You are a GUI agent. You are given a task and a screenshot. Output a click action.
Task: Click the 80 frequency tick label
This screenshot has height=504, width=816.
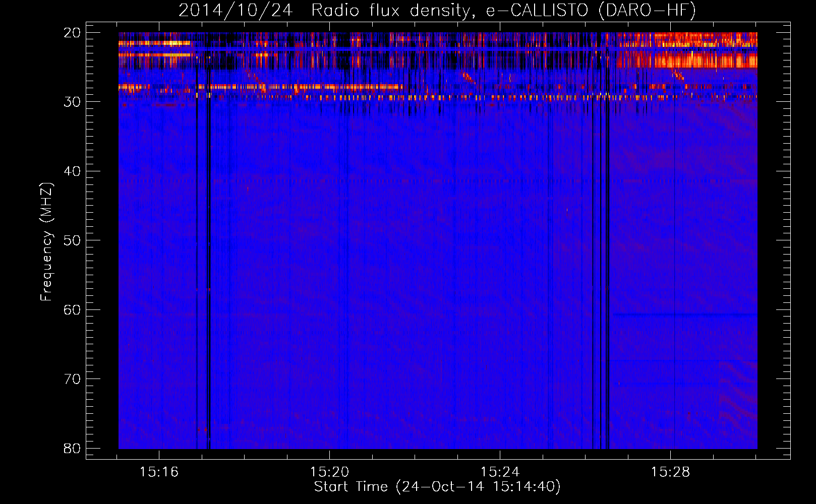click(x=72, y=448)
